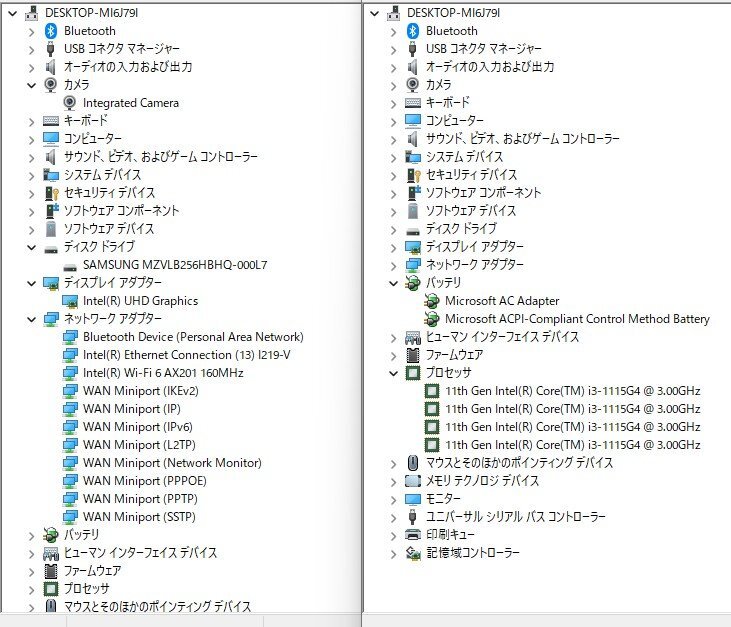This screenshot has width=731, height=627.
Task: Select 'Intel(R) Wi-Fi 6 AX201 160MHz' entry
Action: pos(163,373)
